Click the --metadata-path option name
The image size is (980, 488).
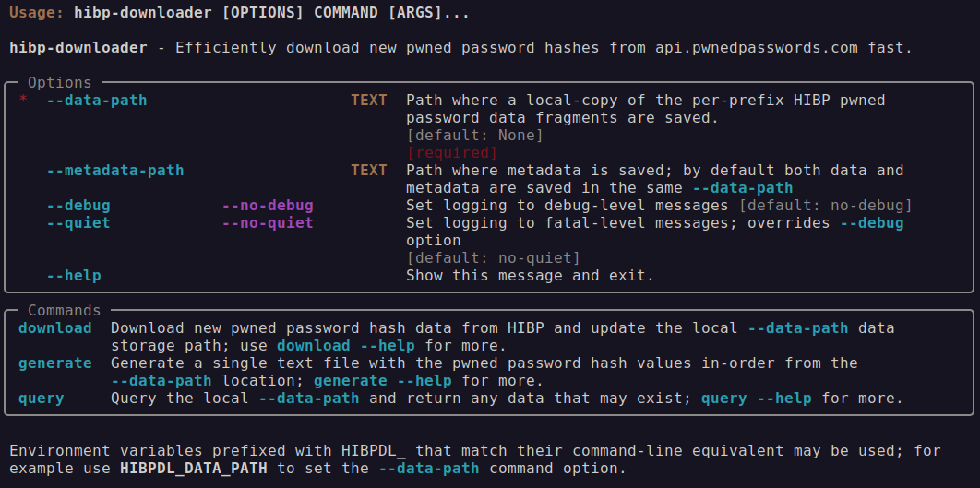tap(115, 170)
